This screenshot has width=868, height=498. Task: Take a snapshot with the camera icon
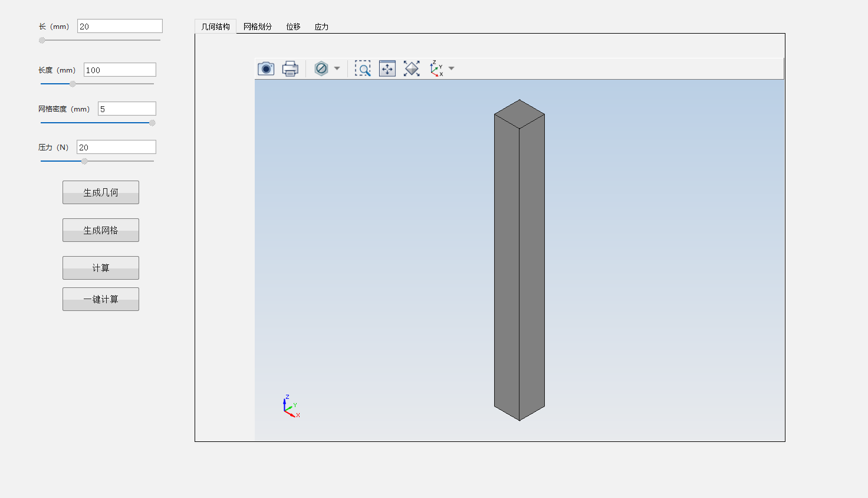coord(266,68)
